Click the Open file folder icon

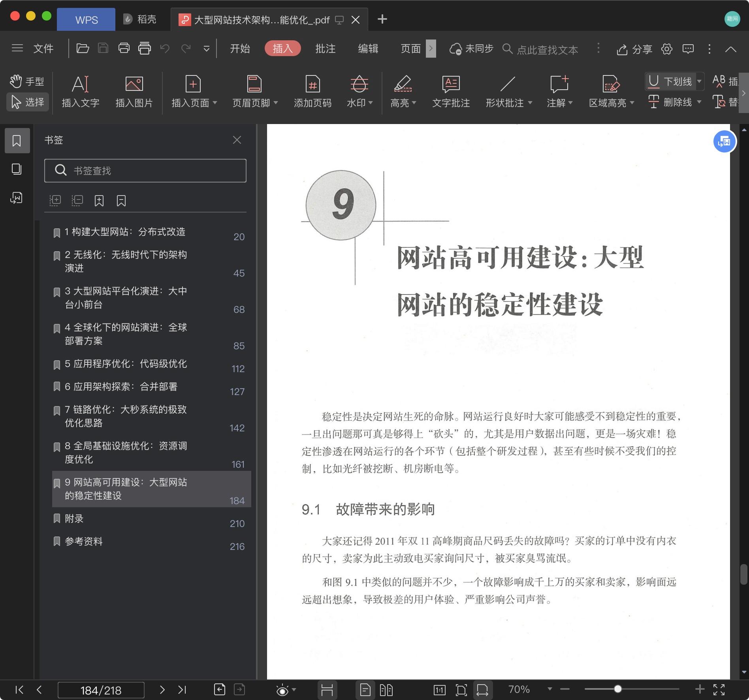[x=83, y=49]
